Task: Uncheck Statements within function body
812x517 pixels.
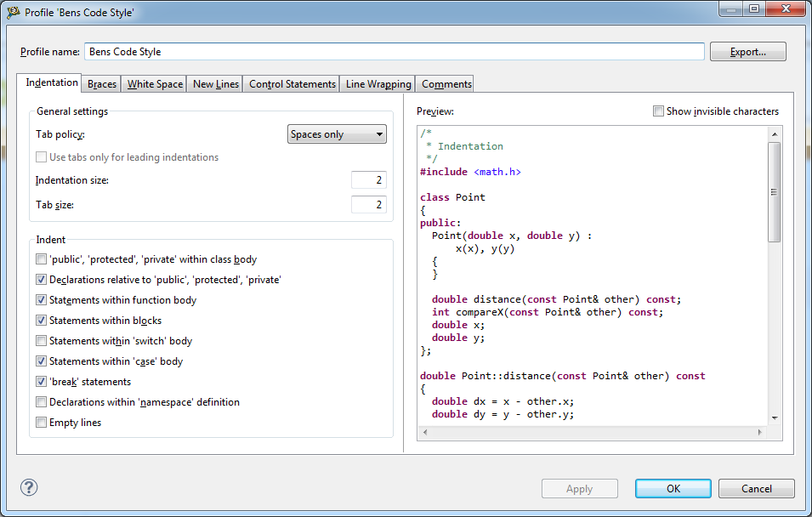Action: [42, 300]
